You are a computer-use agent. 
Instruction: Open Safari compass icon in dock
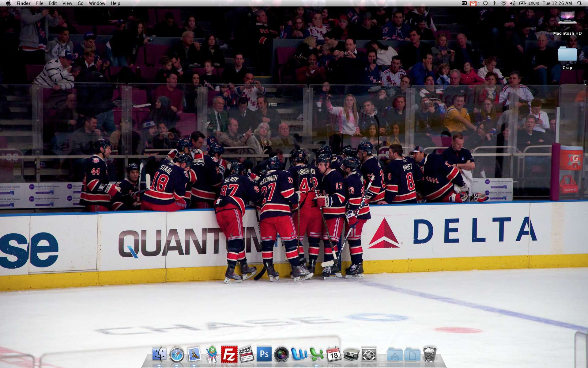pyautogui.click(x=177, y=355)
